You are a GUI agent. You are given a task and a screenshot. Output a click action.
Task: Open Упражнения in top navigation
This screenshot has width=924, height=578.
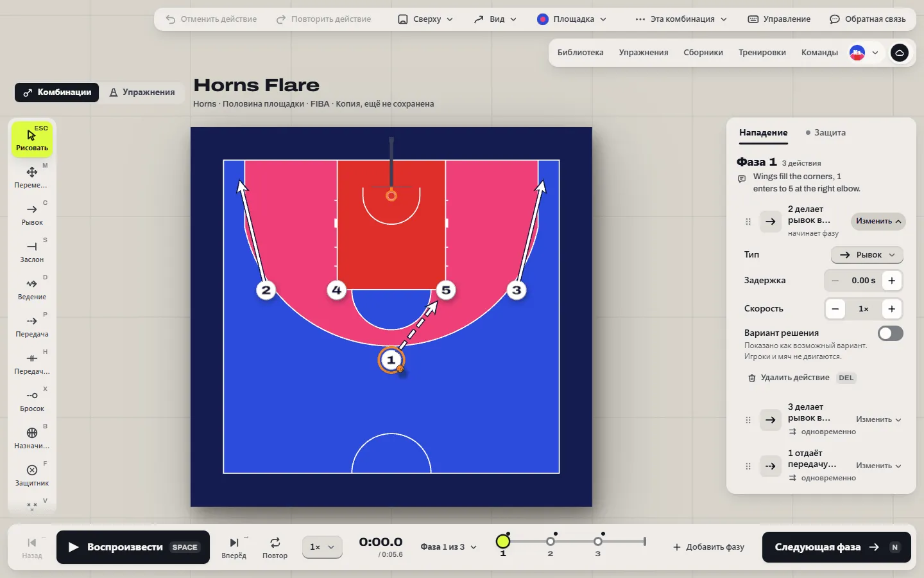click(x=644, y=53)
